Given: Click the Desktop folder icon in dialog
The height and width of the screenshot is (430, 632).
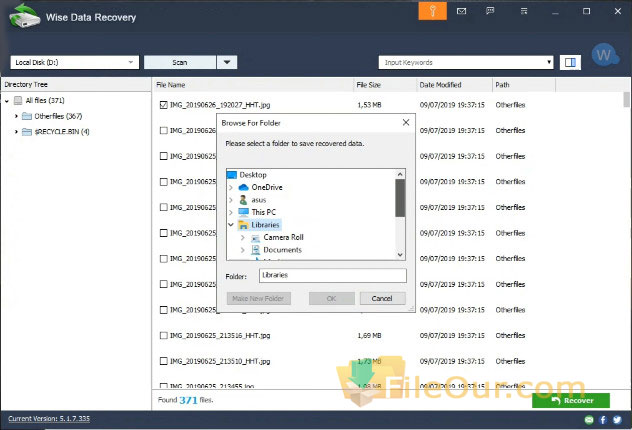Looking at the screenshot, I should pos(232,175).
